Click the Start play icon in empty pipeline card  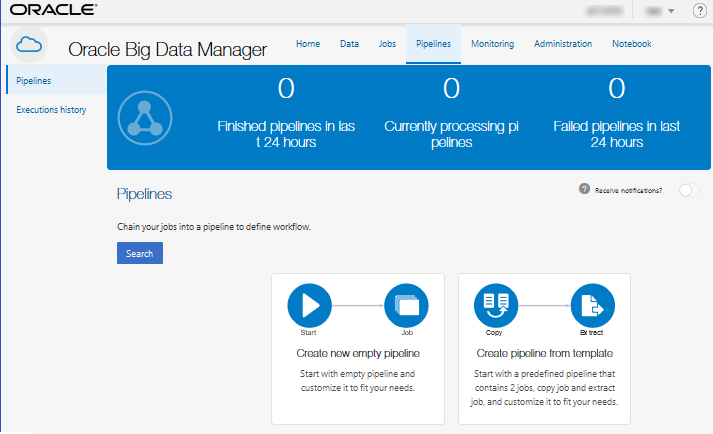coord(310,305)
